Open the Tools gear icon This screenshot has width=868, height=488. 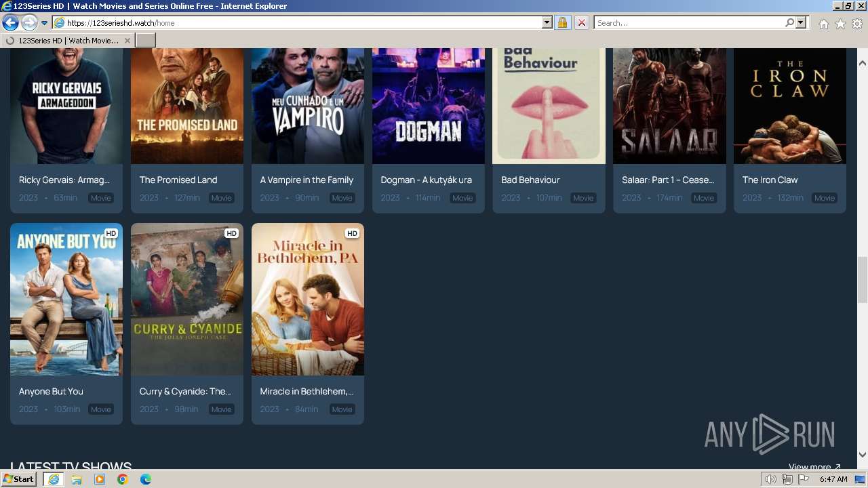(x=857, y=24)
